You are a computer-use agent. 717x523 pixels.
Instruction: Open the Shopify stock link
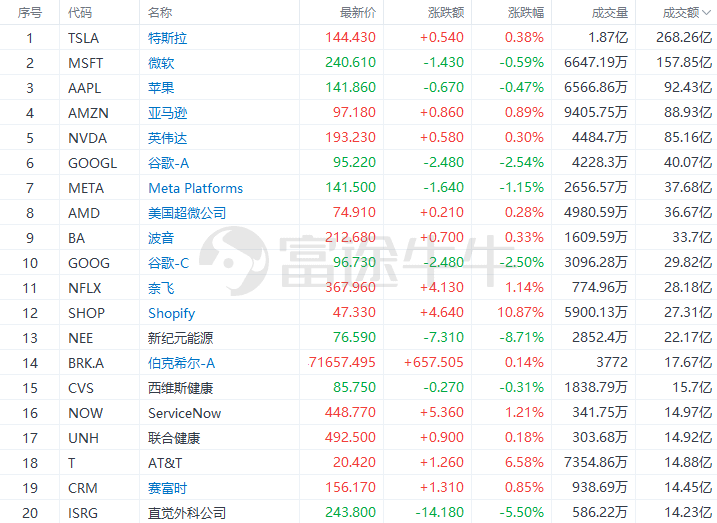(x=171, y=313)
